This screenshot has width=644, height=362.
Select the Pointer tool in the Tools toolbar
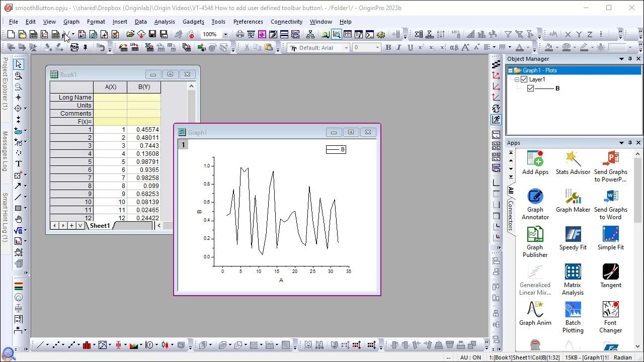[19, 64]
